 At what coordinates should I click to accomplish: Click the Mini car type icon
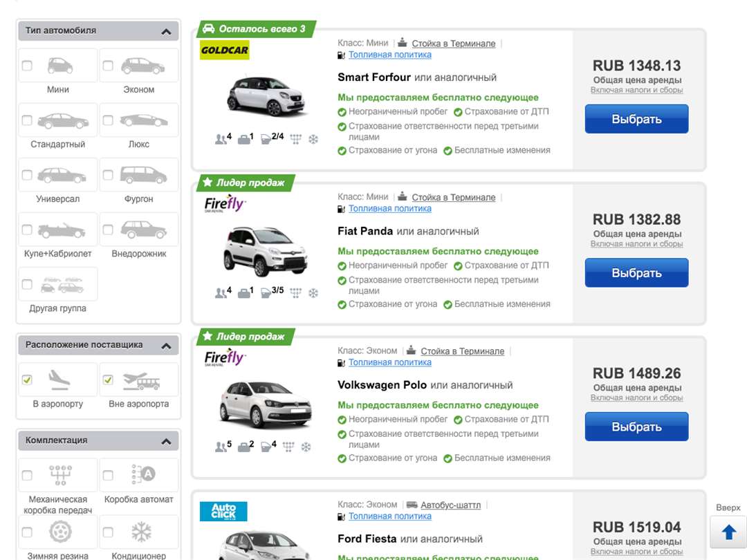click(60, 66)
